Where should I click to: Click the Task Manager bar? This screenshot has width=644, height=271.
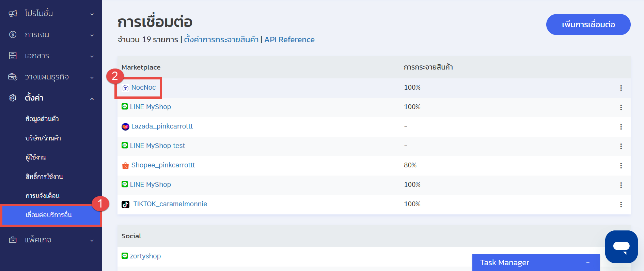(x=536, y=262)
